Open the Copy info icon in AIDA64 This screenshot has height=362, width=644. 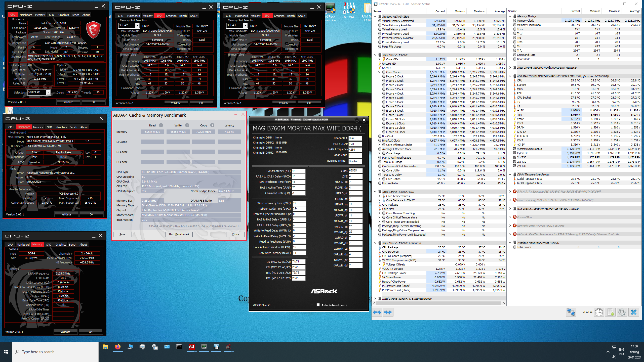[212, 125]
